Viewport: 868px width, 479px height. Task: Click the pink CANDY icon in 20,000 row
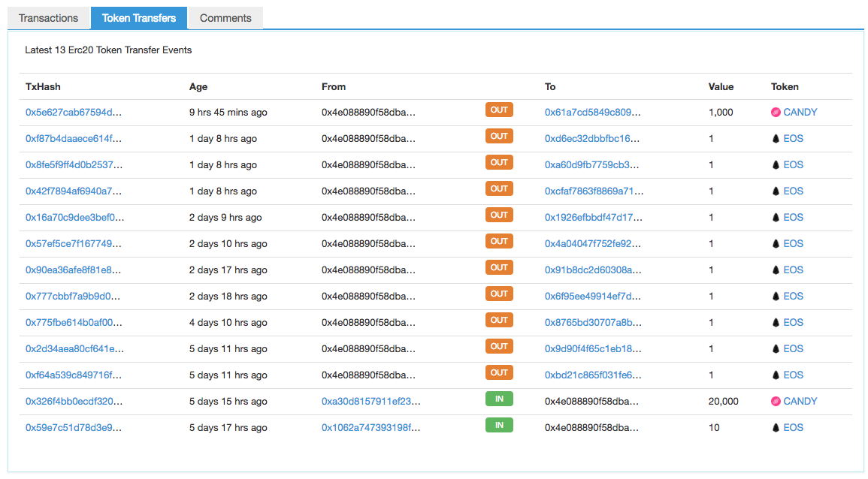[776, 402]
